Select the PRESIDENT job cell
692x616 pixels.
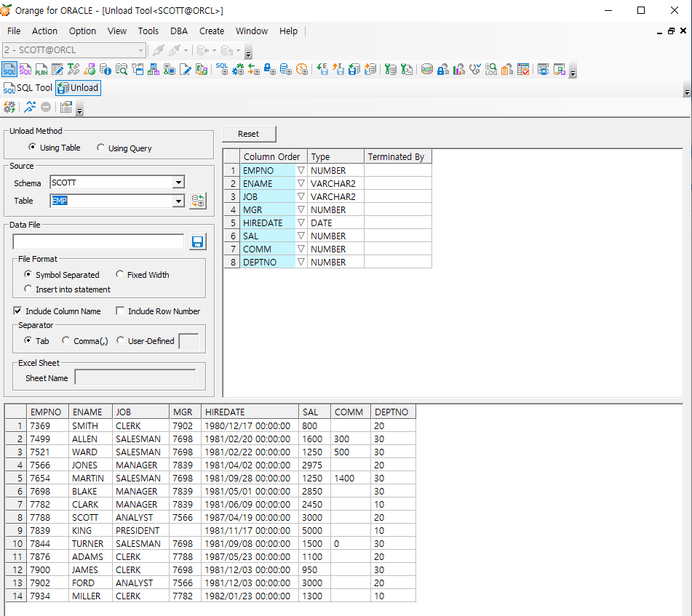[140, 530]
